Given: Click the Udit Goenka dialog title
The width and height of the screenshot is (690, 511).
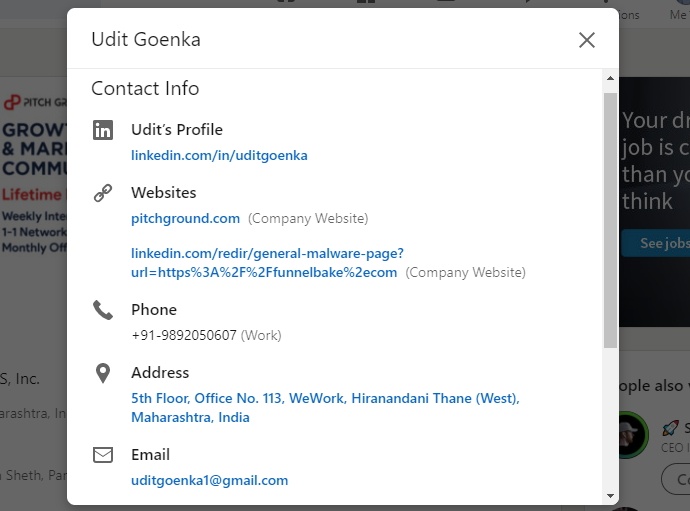Looking at the screenshot, I should 146,39.
